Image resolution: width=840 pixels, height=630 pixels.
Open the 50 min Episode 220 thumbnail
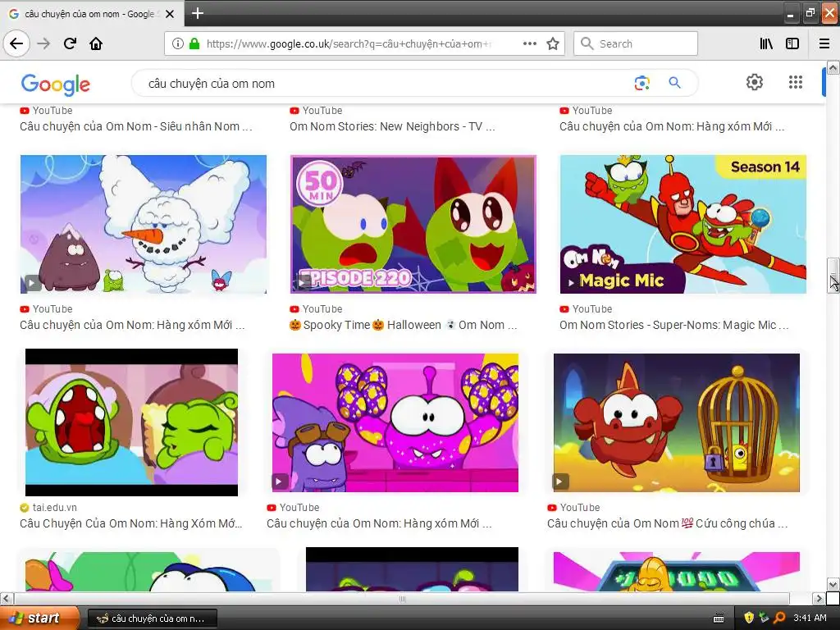point(413,224)
